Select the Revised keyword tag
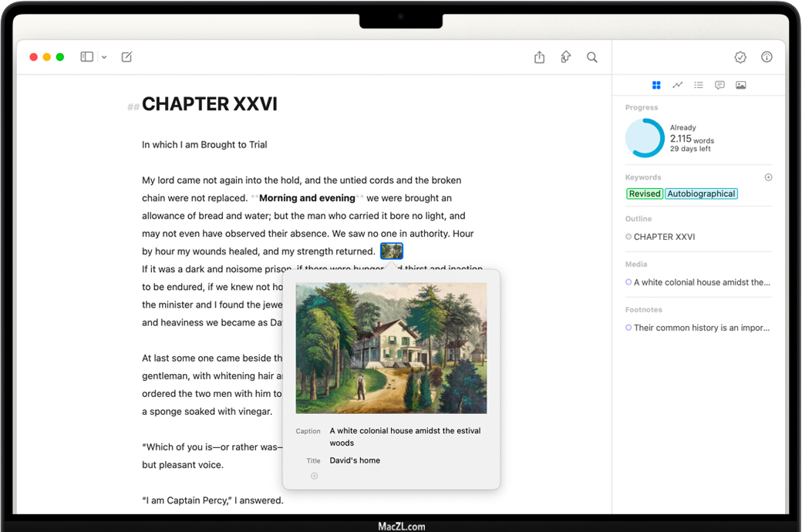This screenshot has height=532, width=802. pos(645,194)
